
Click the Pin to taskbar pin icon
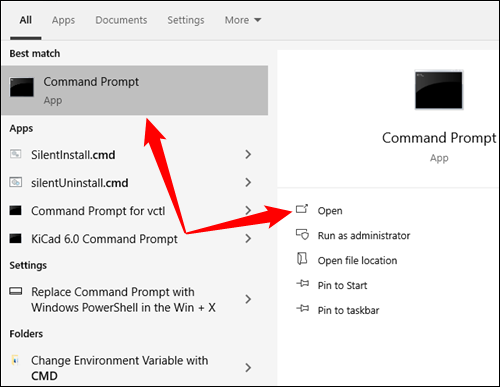pos(303,309)
